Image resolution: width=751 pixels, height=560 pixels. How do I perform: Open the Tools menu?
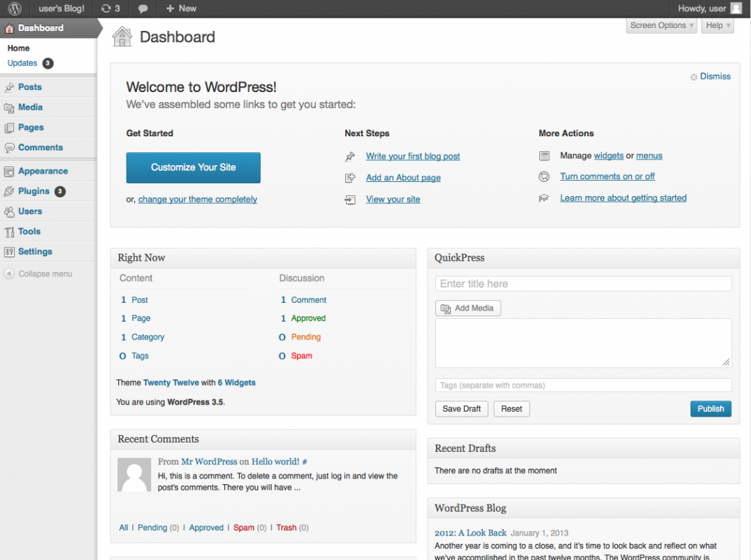30,231
